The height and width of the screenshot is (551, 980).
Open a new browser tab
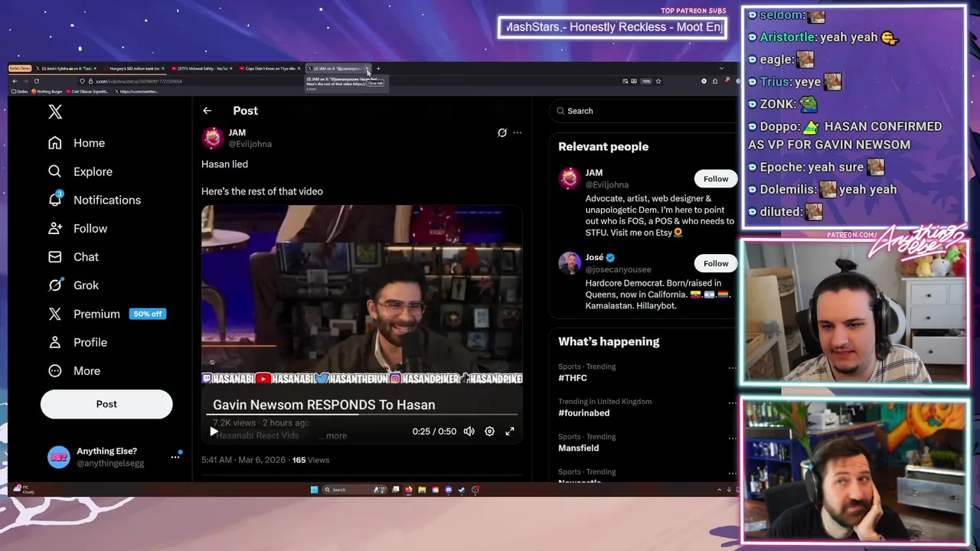coord(378,68)
